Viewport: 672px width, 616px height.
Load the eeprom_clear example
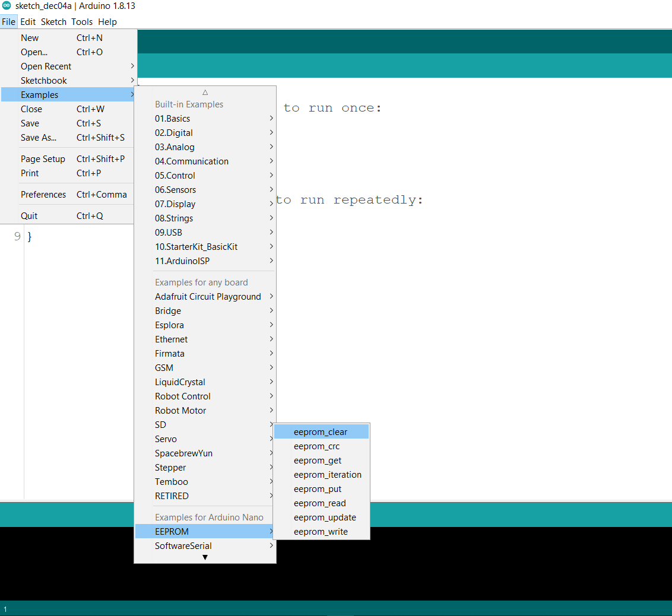point(321,432)
